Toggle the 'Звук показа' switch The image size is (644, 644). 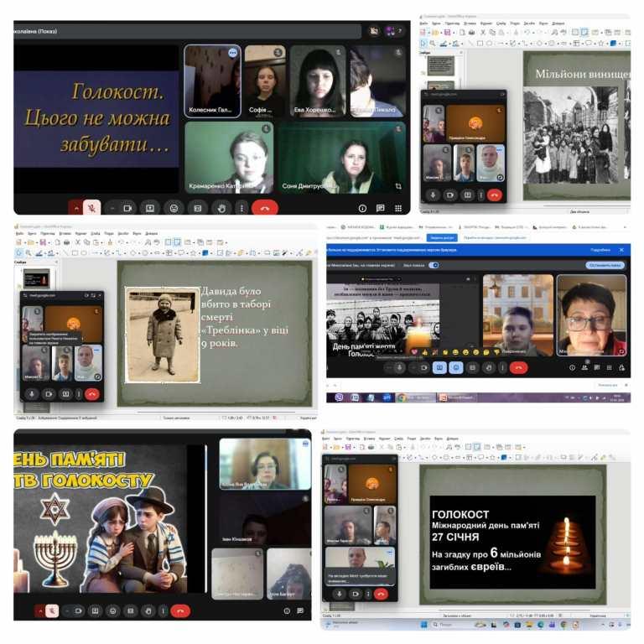434,265
